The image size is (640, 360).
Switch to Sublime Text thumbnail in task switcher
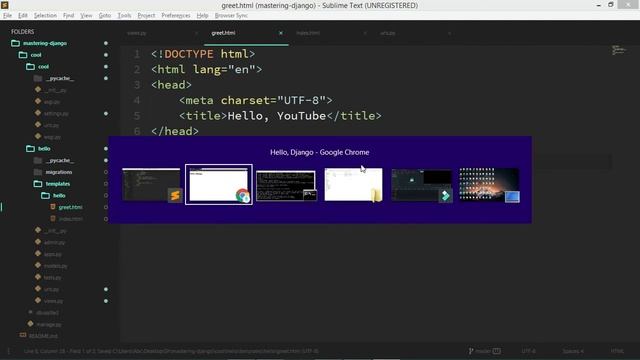(x=151, y=184)
